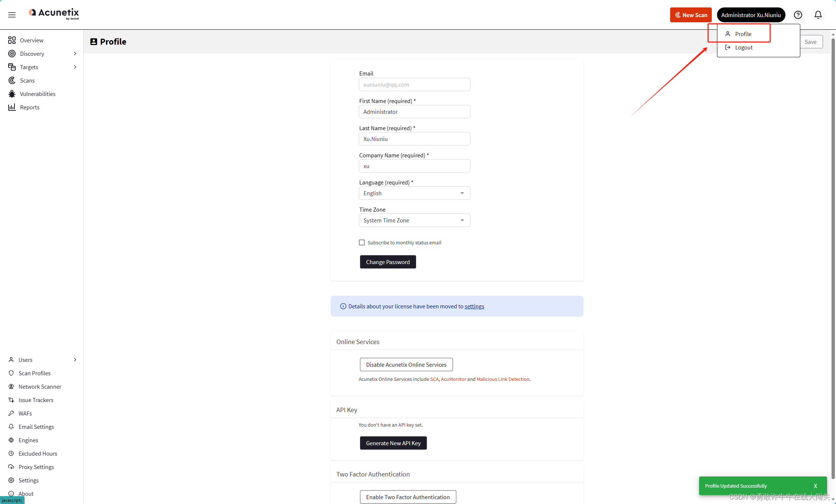Select Language dropdown English option

coord(414,193)
